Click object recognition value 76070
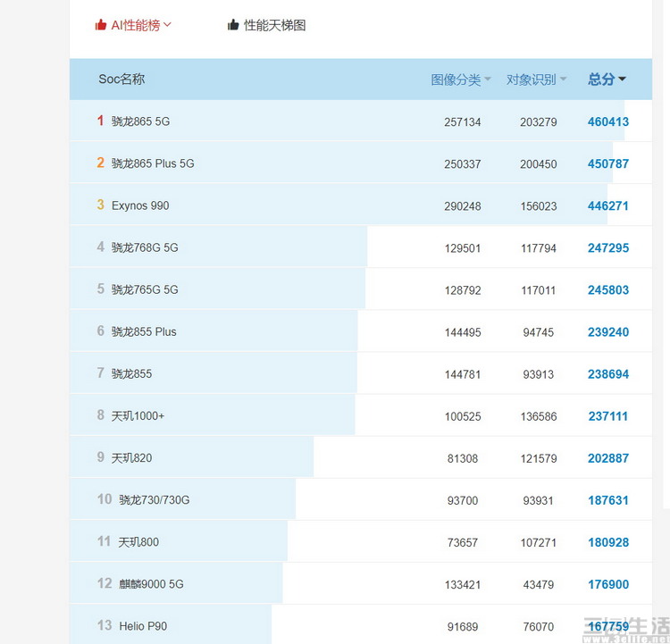Viewport: 670px width, 644px height. (539, 627)
